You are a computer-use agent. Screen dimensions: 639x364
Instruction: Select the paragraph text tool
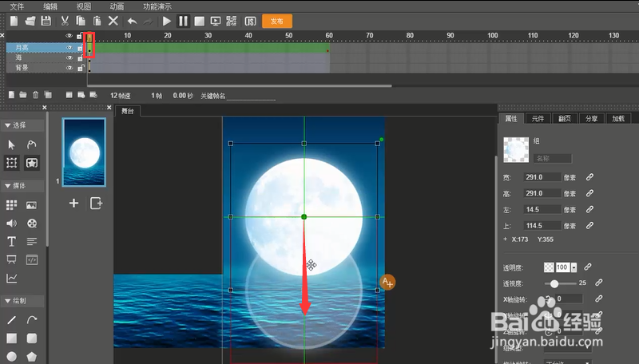31,241
